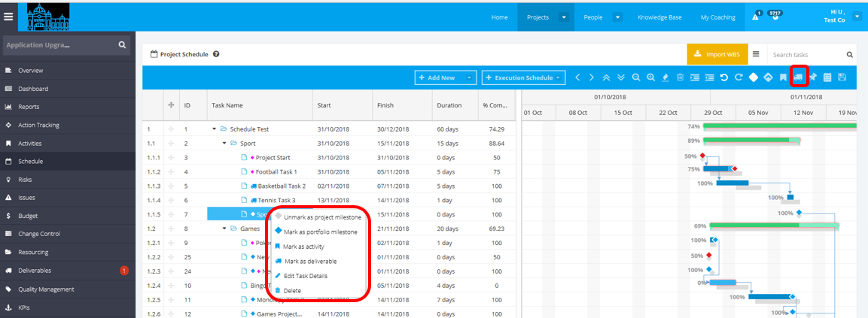Screen dimensions: 868x318
Task: Open the alerts warning icon in header
Action: (x=756, y=17)
